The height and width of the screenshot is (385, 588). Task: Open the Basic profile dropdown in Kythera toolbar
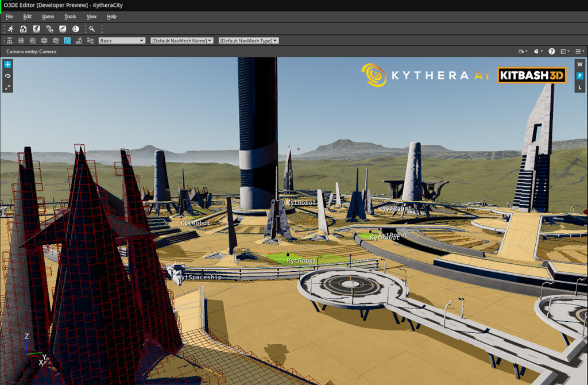122,40
